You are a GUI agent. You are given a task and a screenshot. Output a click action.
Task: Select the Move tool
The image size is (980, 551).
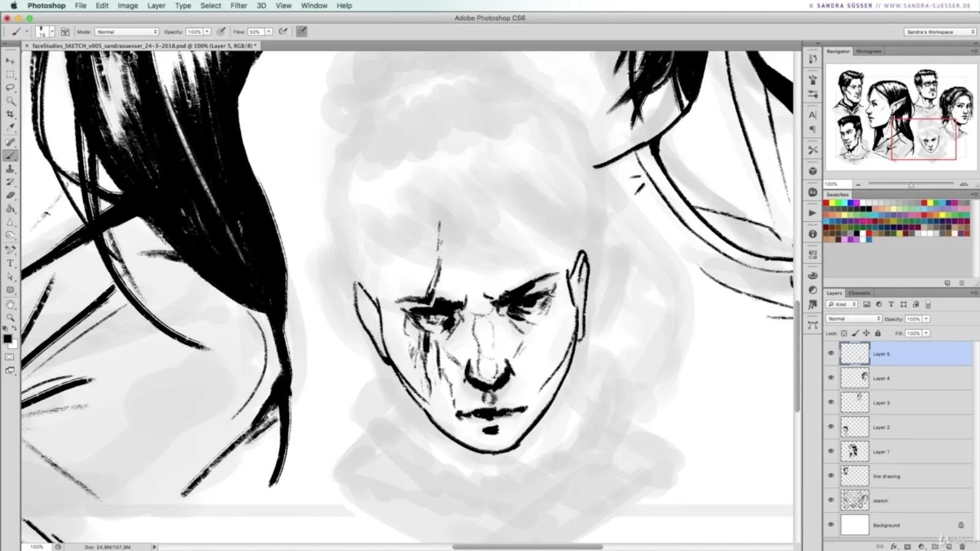point(10,61)
